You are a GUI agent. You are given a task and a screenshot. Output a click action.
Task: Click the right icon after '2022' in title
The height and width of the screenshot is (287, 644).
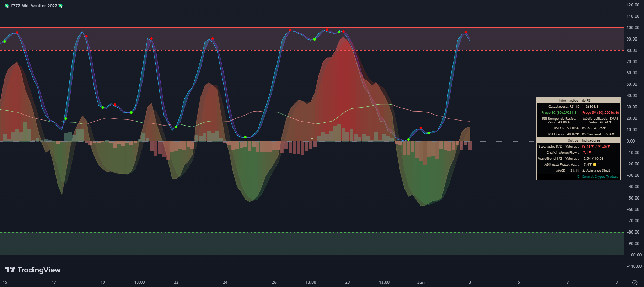(x=60, y=6)
